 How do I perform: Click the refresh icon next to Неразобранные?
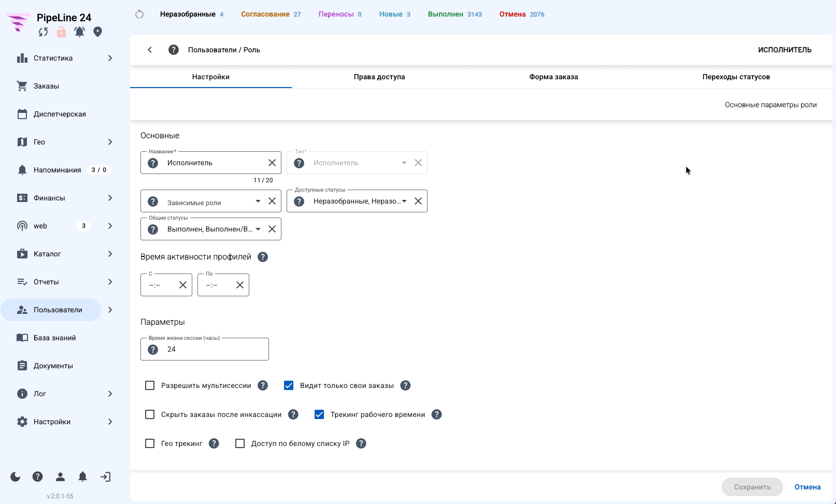(x=139, y=14)
